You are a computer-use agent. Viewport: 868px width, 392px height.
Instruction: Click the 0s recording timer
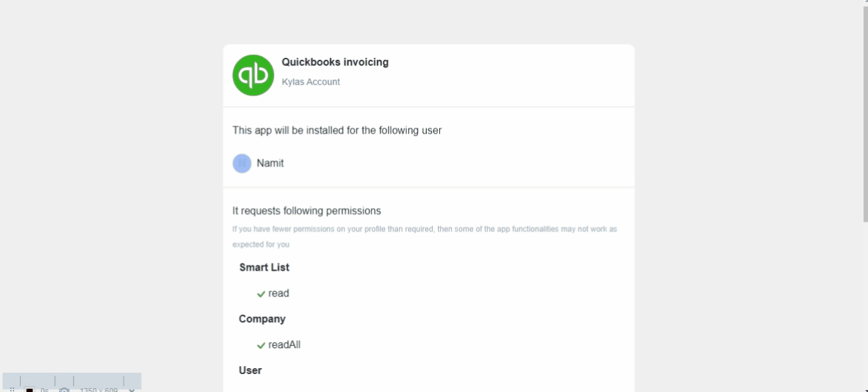click(44, 389)
